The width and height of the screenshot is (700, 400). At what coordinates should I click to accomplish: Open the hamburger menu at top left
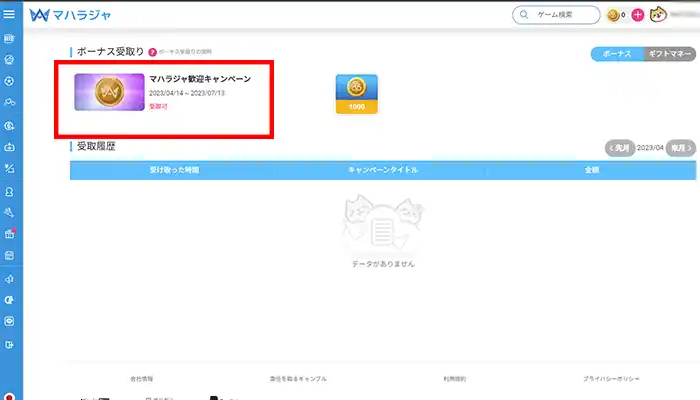10,15
